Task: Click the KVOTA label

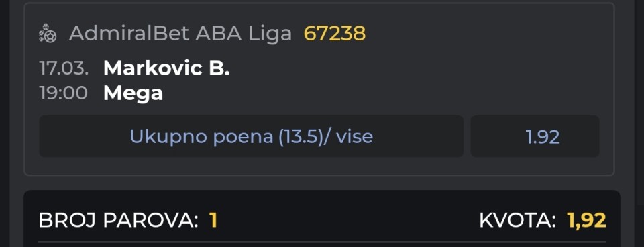Action: coord(517,221)
